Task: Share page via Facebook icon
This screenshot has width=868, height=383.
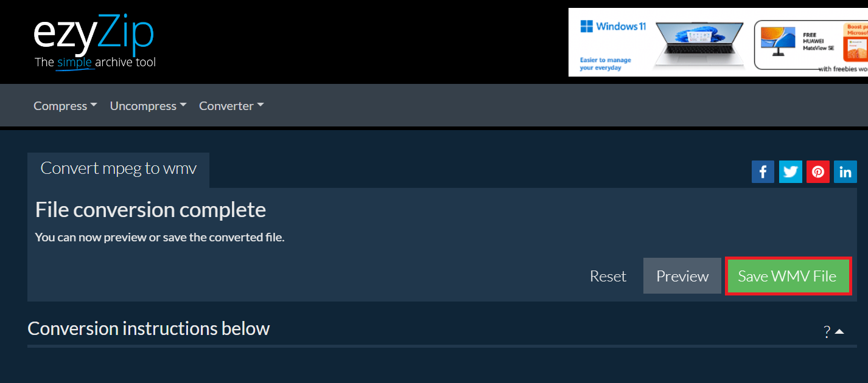Action: (763, 172)
